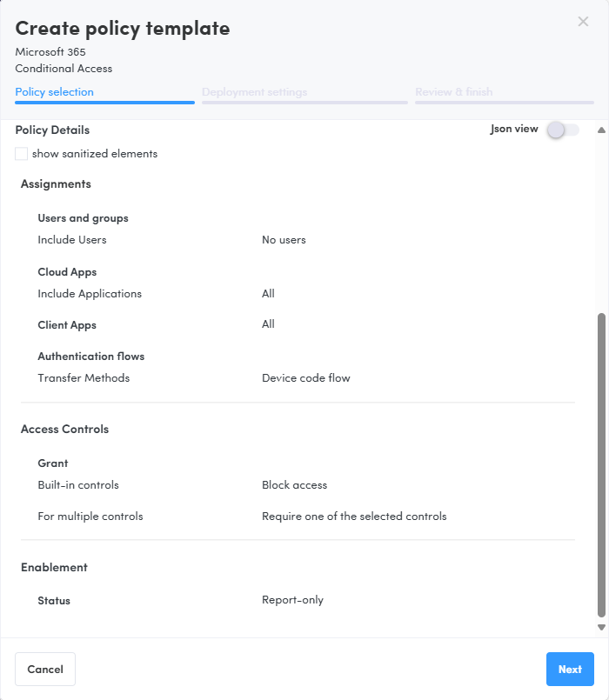The height and width of the screenshot is (700, 609).
Task: Click the blue progress bar under Policy selection
Action: point(104,103)
